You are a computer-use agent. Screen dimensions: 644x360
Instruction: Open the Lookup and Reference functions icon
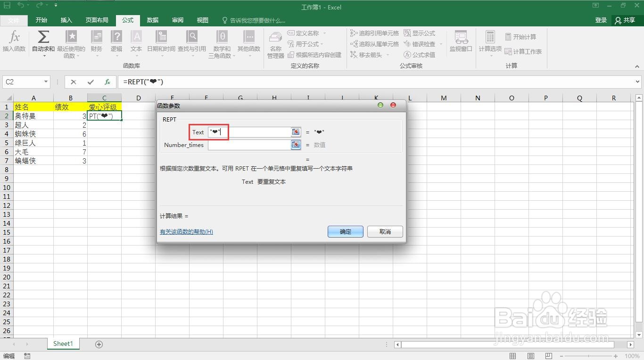192,37
